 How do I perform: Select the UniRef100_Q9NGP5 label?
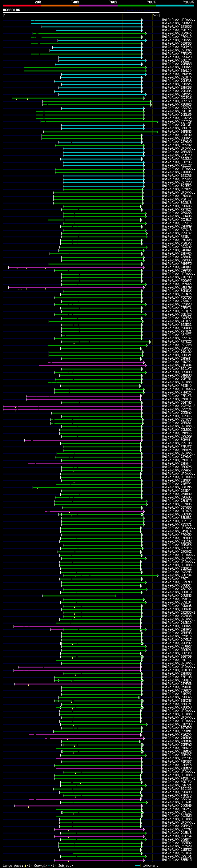(x=177, y=630)
